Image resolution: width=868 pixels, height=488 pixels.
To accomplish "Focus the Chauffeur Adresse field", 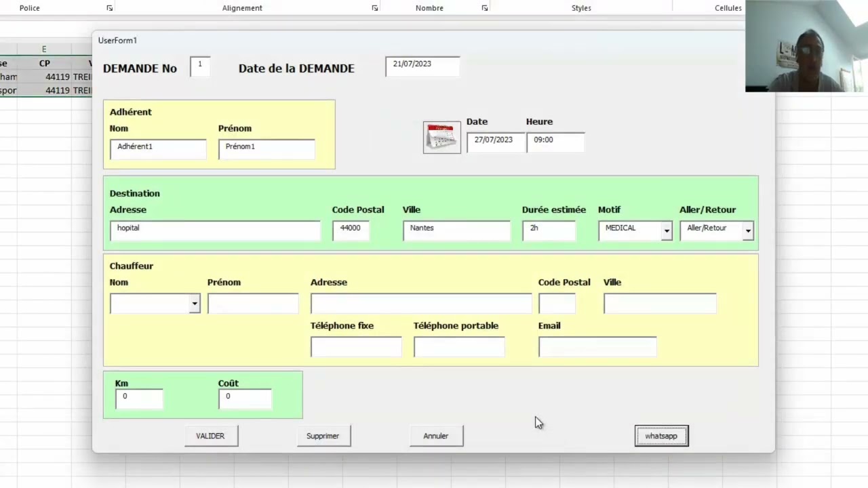I will [421, 304].
